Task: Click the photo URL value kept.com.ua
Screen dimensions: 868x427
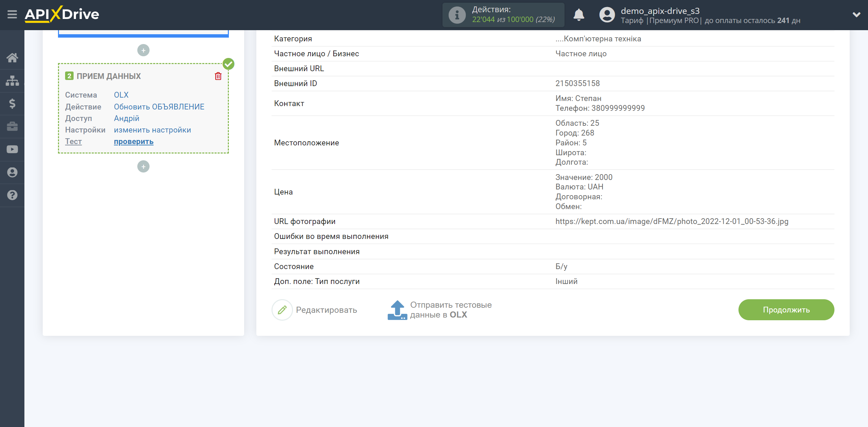Action: [x=672, y=221]
